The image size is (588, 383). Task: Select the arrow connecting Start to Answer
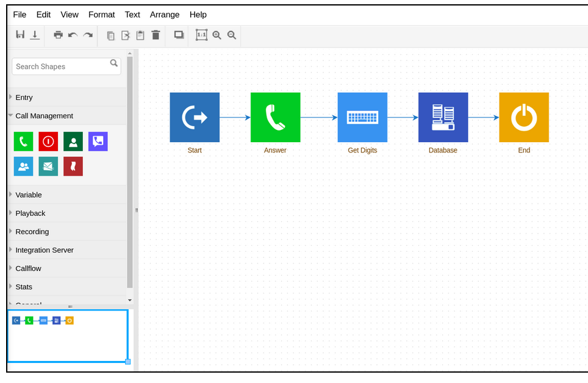coord(235,118)
